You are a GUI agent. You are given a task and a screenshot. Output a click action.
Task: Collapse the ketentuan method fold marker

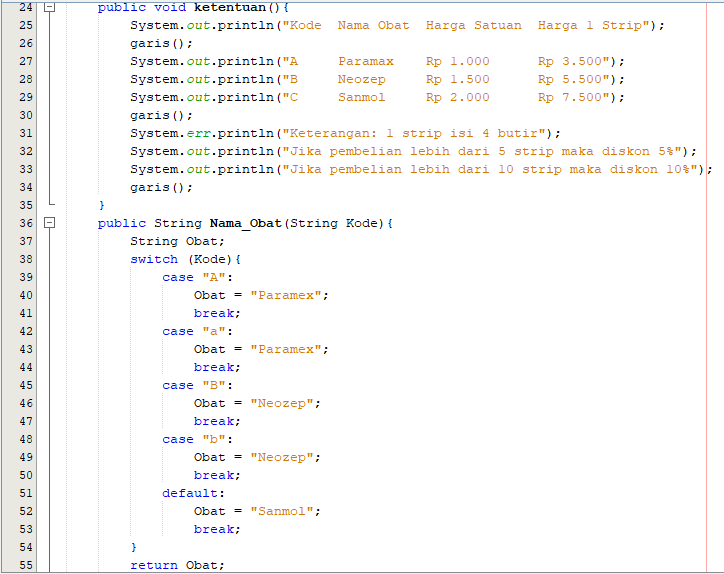pos(49,7)
